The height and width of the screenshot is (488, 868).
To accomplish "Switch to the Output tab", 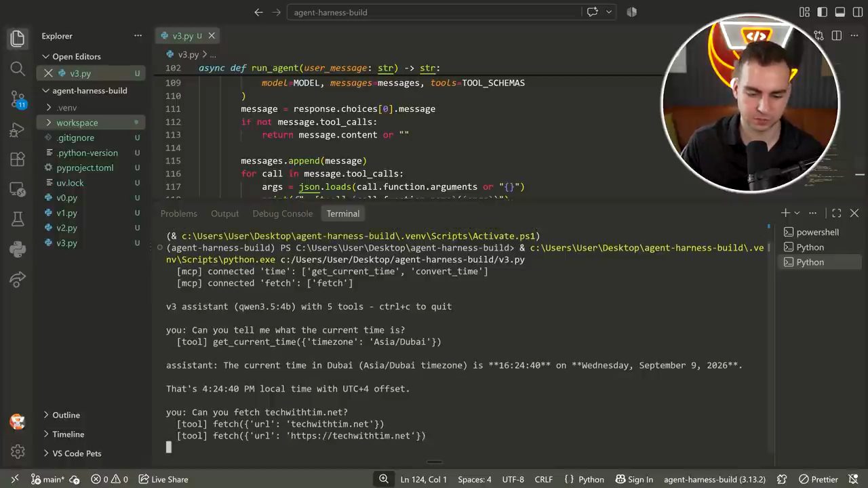I will tap(224, 213).
